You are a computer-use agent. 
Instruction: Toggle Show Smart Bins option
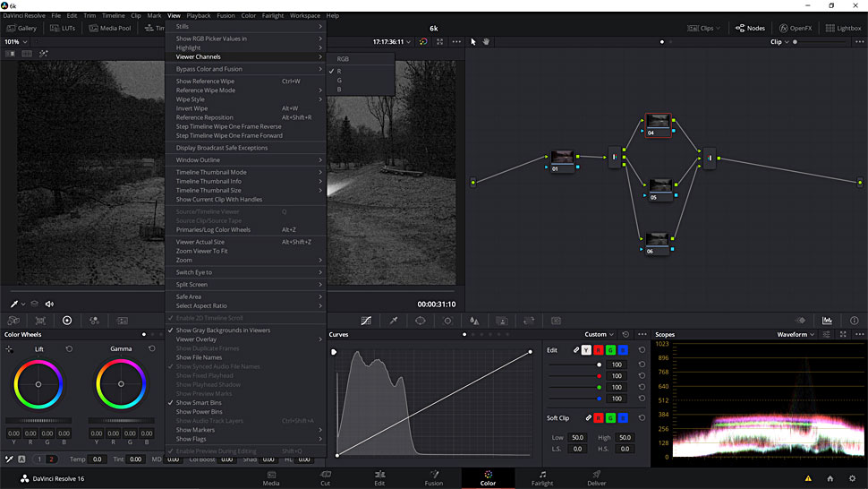click(x=246, y=403)
